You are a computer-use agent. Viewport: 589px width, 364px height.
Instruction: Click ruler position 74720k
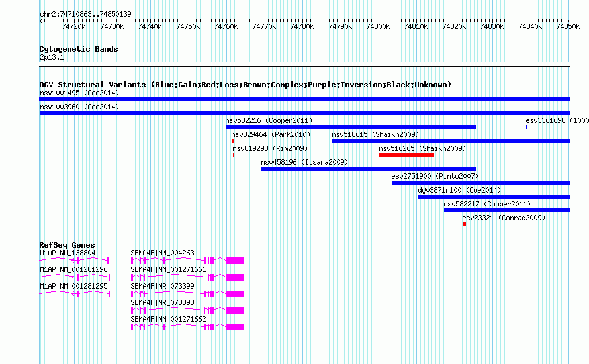tap(73, 26)
